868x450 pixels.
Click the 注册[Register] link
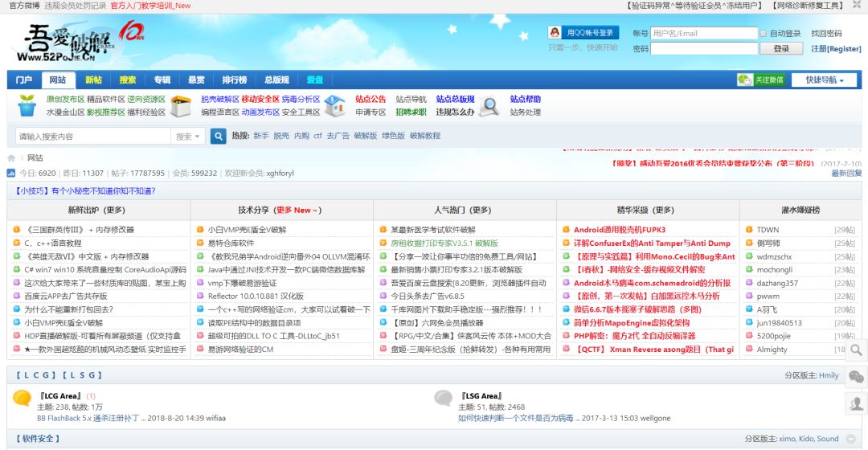click(x=836, y=49)
